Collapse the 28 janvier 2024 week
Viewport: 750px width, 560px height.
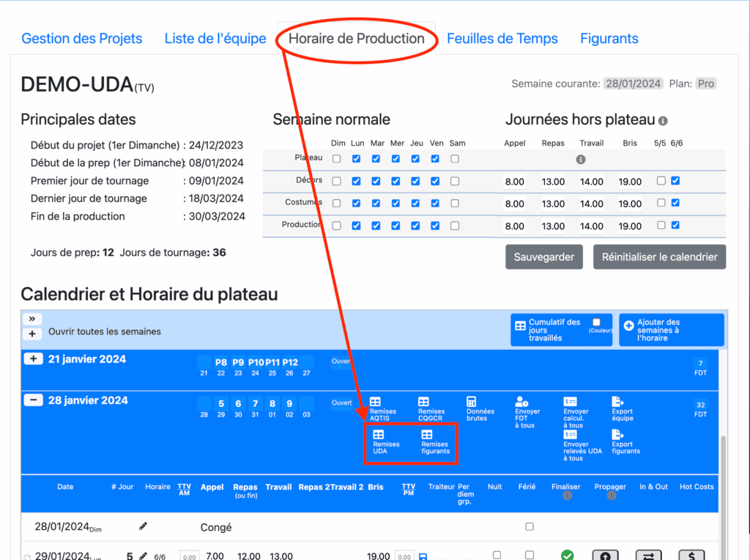[34, 400]
